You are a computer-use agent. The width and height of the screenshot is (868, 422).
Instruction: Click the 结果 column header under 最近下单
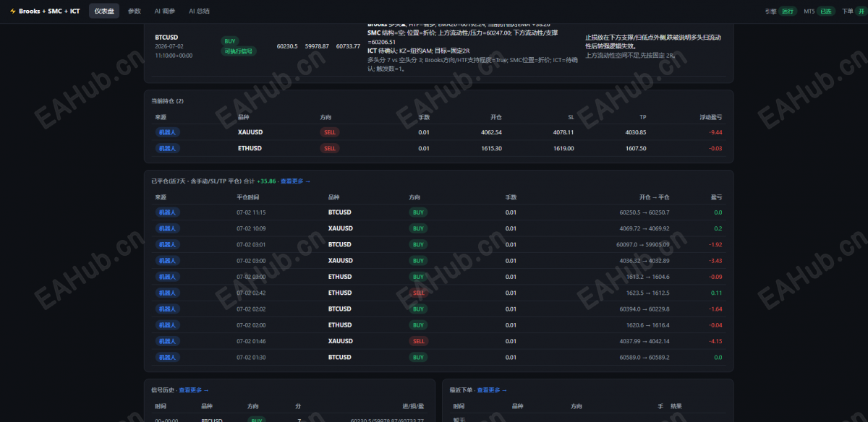676,406
